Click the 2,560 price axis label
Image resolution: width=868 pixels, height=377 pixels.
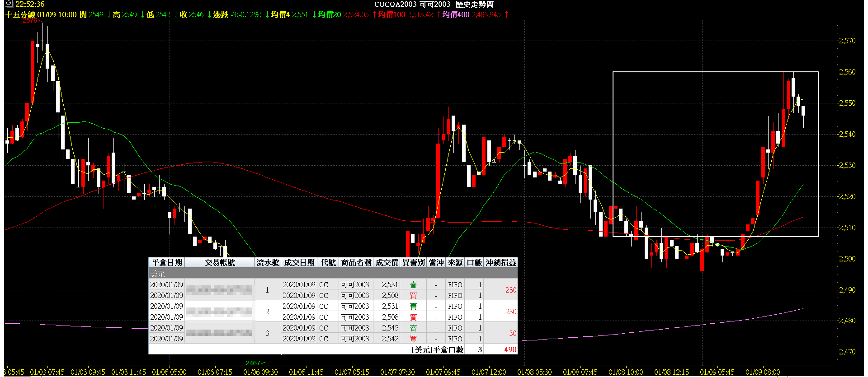coord(847,72)
